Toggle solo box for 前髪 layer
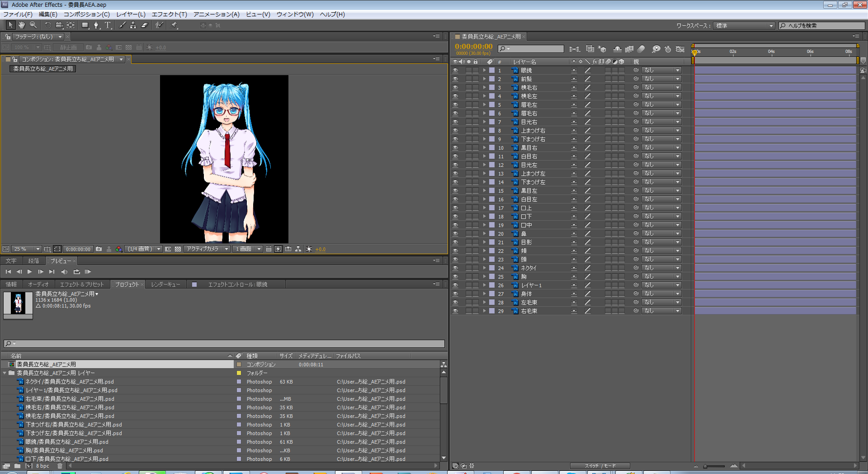This screenshot has height=474, width=868. 469,79
